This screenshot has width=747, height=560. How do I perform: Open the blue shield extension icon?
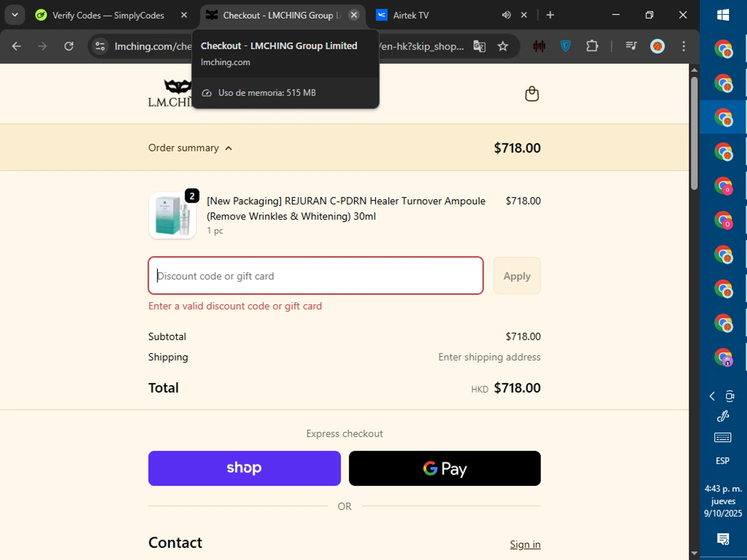pyautogui.click(x=565, y=46)
